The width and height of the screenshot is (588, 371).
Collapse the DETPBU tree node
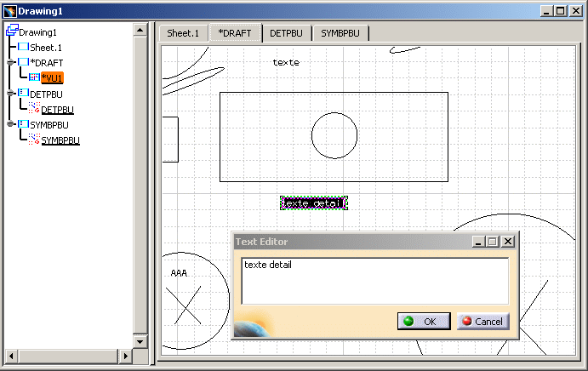pos(9,94)
